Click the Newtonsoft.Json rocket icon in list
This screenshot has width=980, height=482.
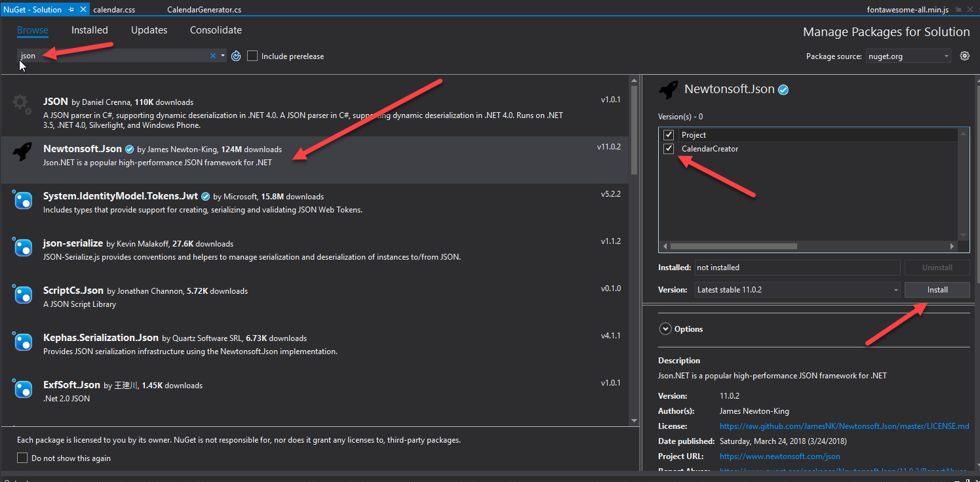pos(23,152)
